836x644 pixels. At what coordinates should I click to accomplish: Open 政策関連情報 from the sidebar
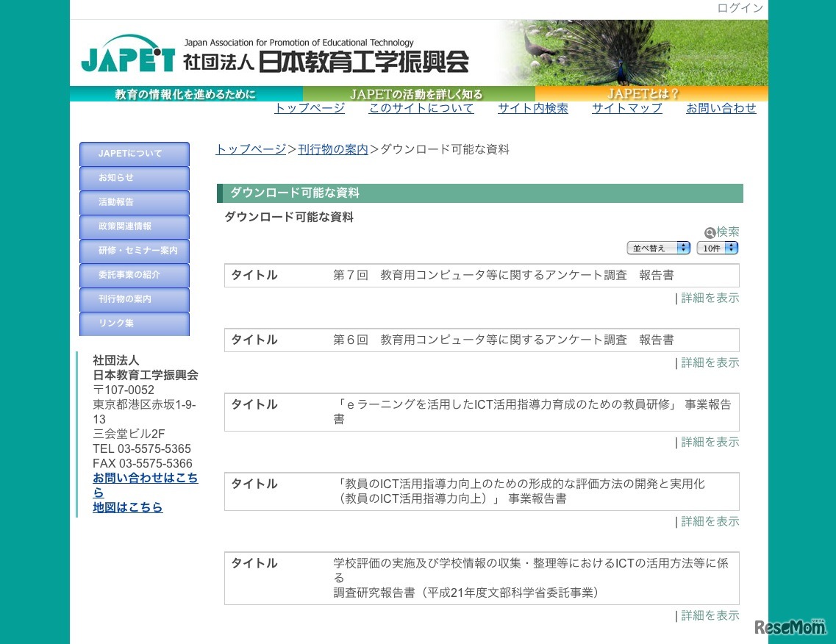pos(134,226)
